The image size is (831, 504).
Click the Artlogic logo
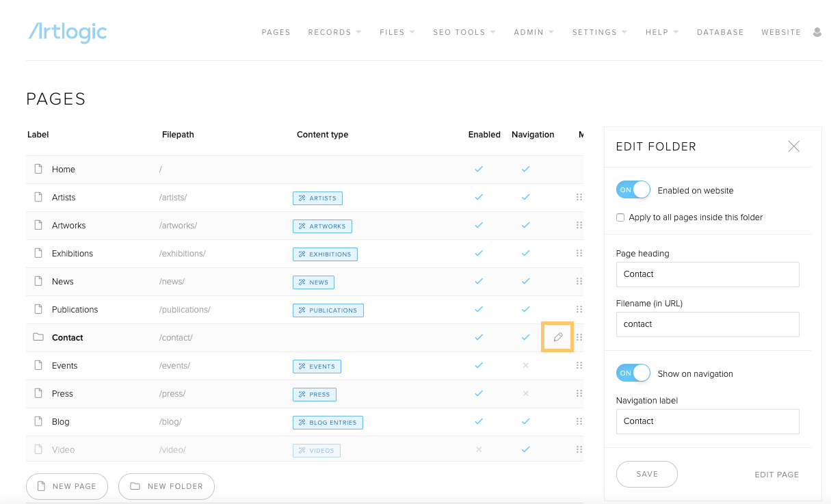click(x=68, y=31)
